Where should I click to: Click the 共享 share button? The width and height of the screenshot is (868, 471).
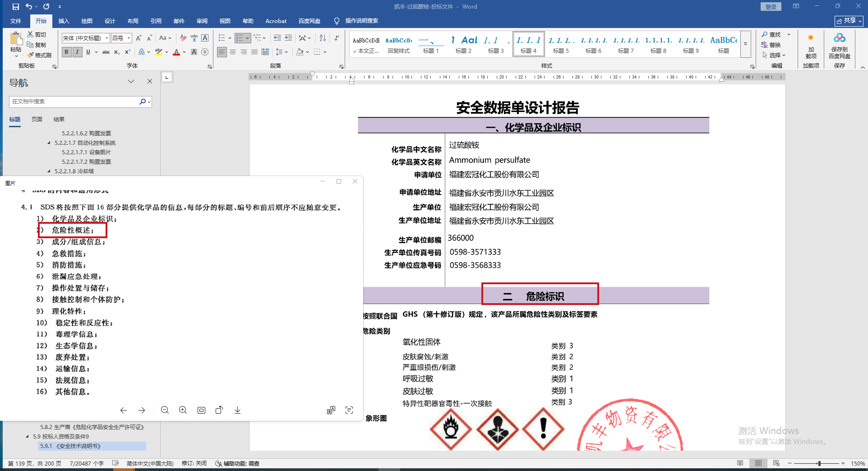pos(849,21)
